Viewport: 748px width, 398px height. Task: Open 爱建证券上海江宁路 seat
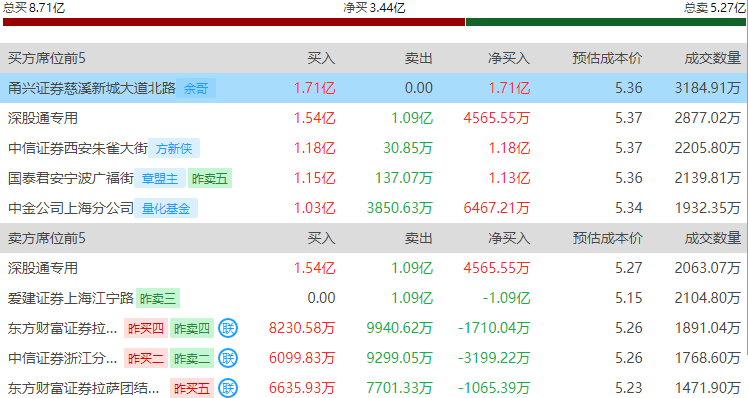(x=71, y=299)
